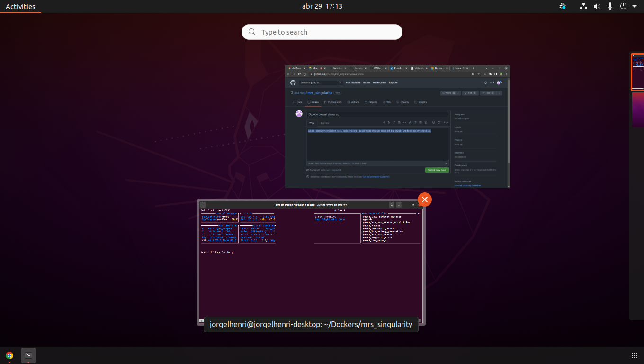Check GitHub notifications via the bell icon
The image size is (644, 364).
tap(485, 82)
